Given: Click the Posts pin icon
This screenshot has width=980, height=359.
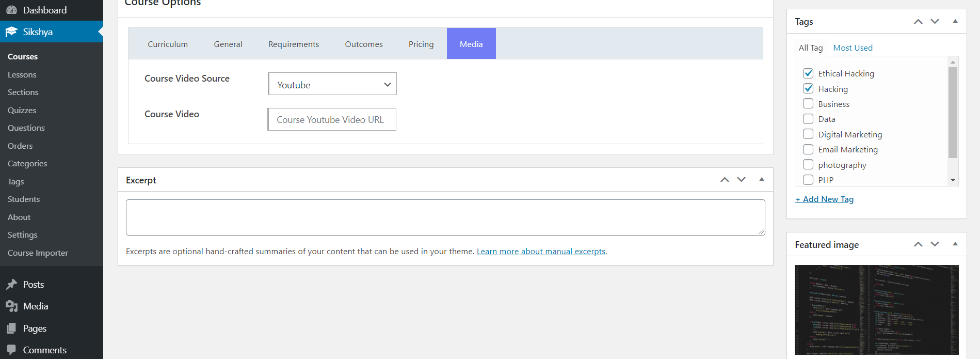Looking at the screenshot, I should click(11, 285).
